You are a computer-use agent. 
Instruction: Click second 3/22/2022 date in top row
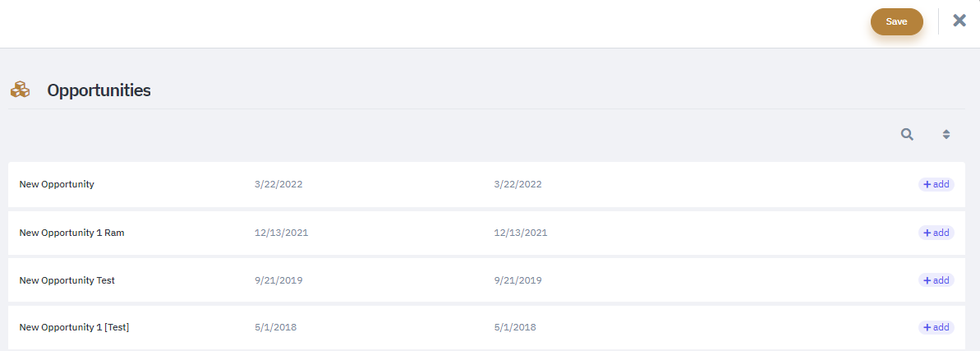(x=518, y=185)
